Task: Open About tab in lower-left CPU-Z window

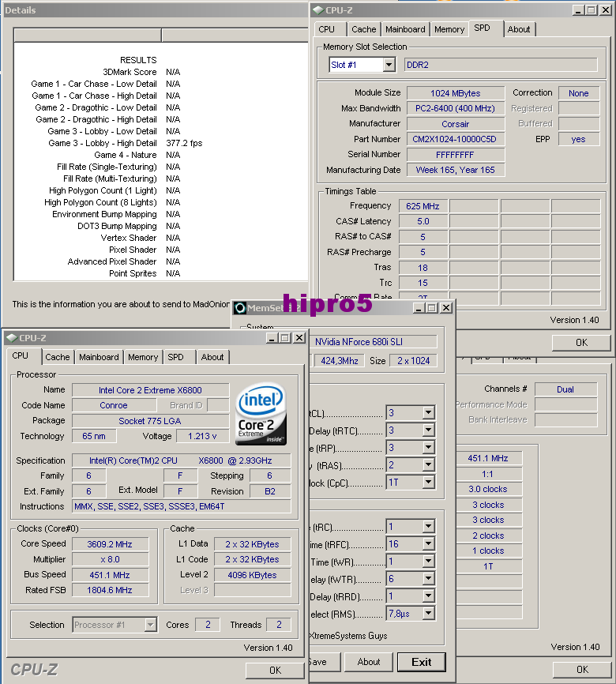Action: [212, 357]
